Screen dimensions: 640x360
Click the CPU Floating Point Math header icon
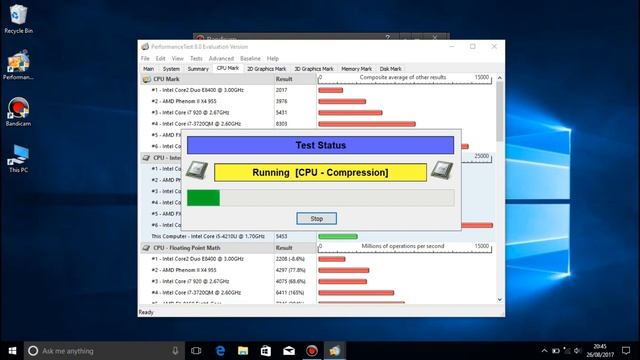point(146,248)
